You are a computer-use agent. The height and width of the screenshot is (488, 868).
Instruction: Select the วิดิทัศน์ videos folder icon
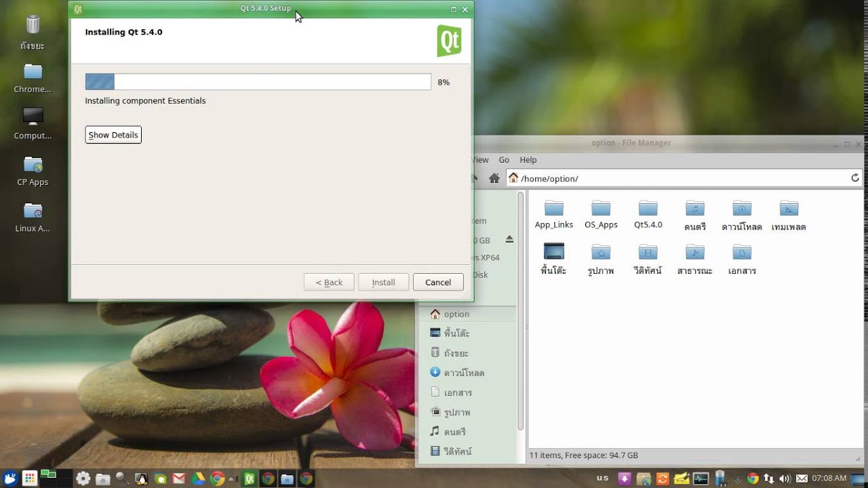(x=648, y=251)
